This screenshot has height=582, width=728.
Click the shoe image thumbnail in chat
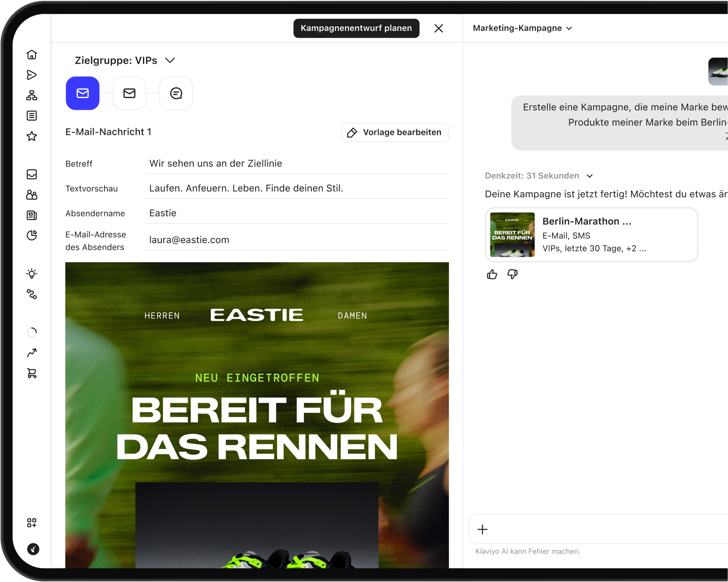[718, 71]
